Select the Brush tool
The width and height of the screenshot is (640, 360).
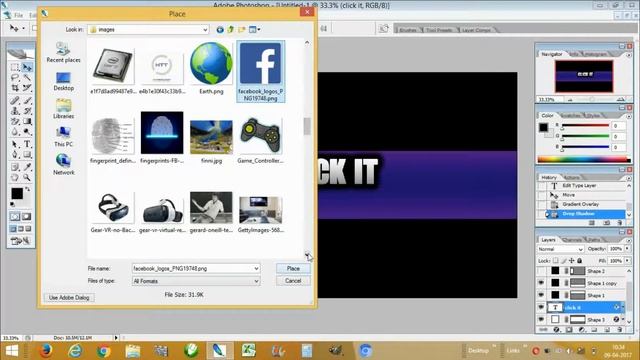tap(27, 100)
